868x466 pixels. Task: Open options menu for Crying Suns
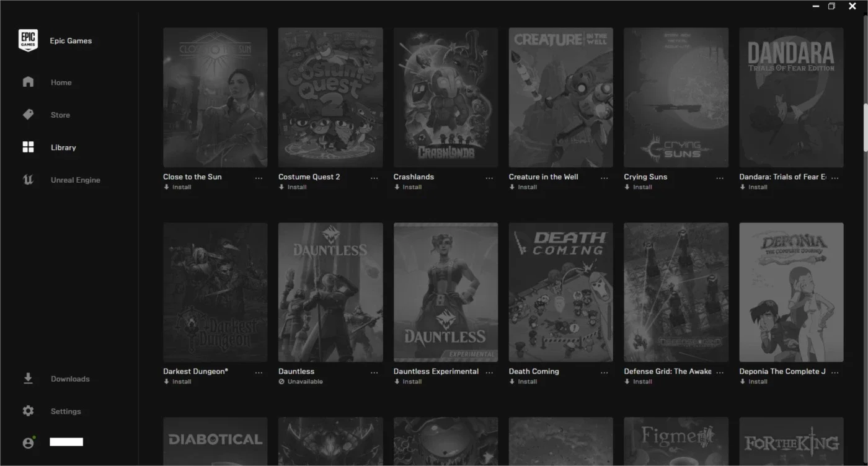pyautogui.click(x=720, y=178)
